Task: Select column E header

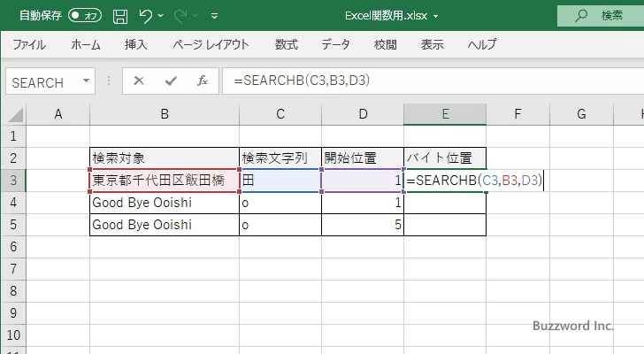Action: [x=445, y=114]
